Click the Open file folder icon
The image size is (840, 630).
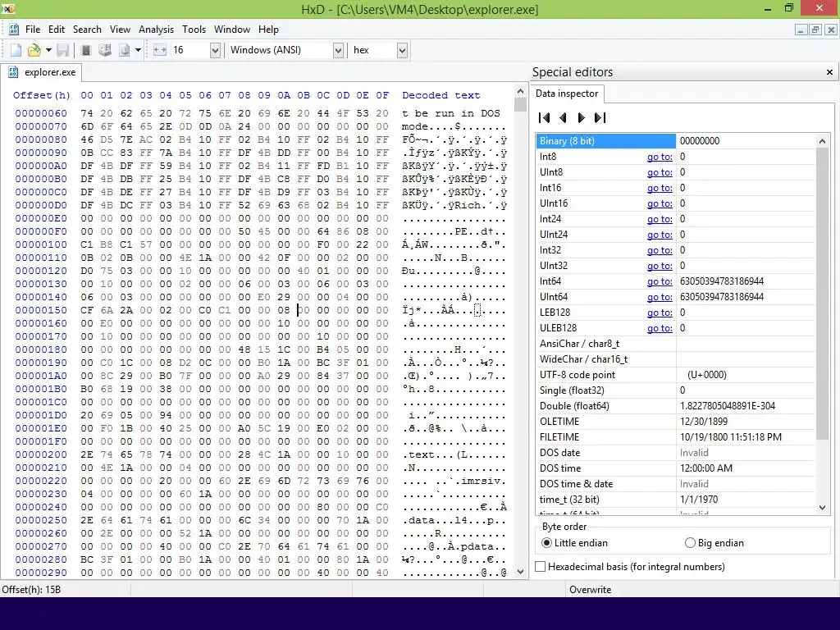(x=34, y=50)
